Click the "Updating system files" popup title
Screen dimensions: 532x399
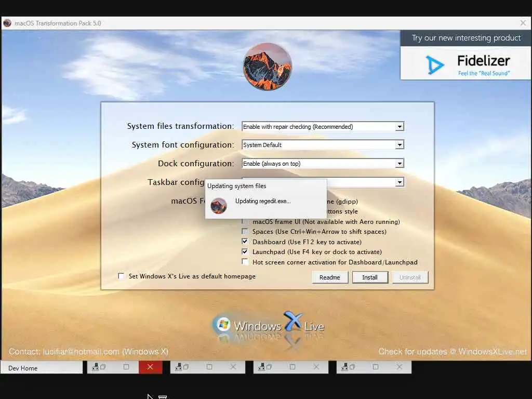pos(237,186)
